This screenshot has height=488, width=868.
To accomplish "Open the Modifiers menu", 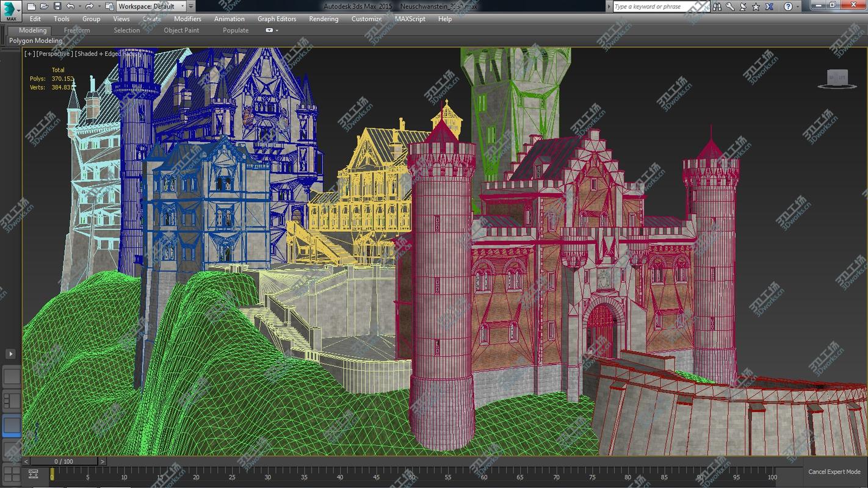I will pos(187,19).
